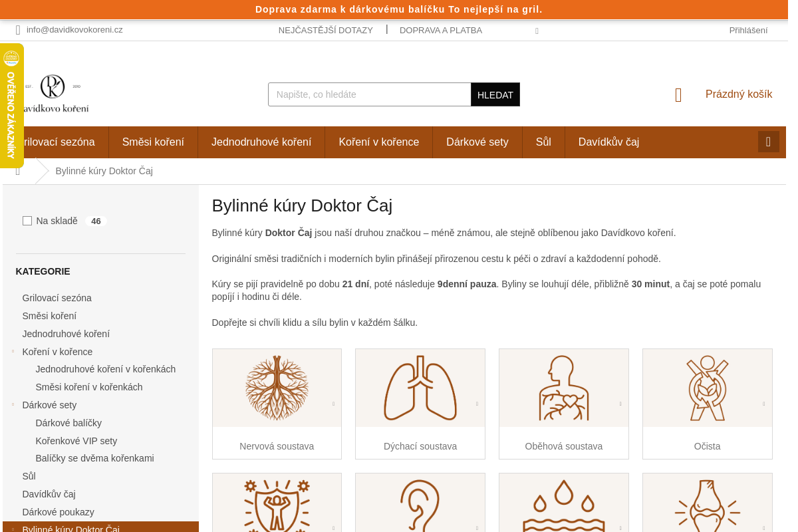
Task: Focus the Napište, co hledáte search field
Action: [x=370, y=94]
